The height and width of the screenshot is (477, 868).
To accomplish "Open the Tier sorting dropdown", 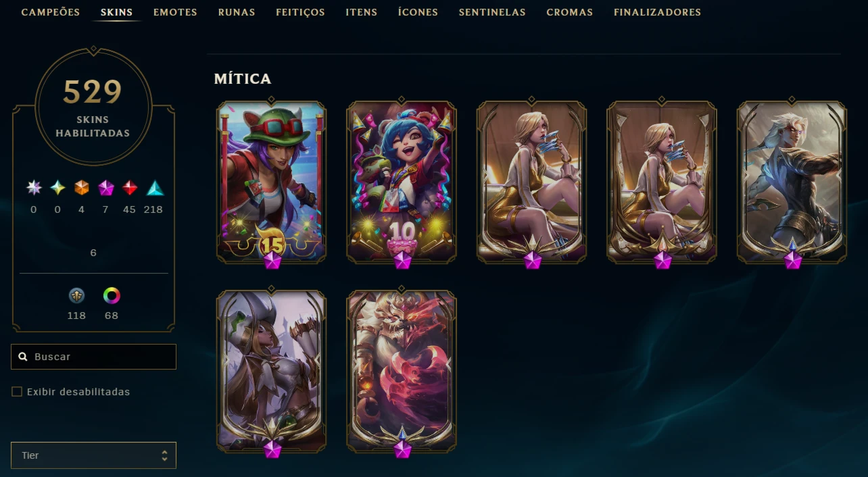I will 93,455.
